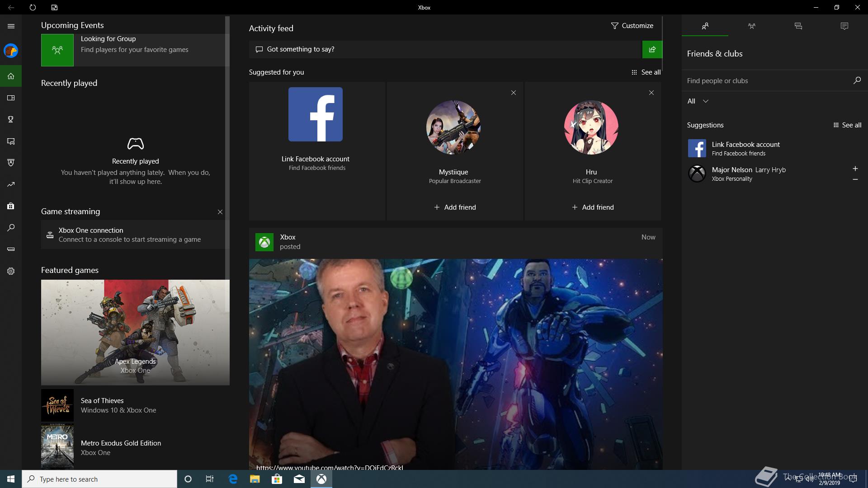Click the back arrow in title bar
The image size is (868, 488).
(x=11, y=7)
